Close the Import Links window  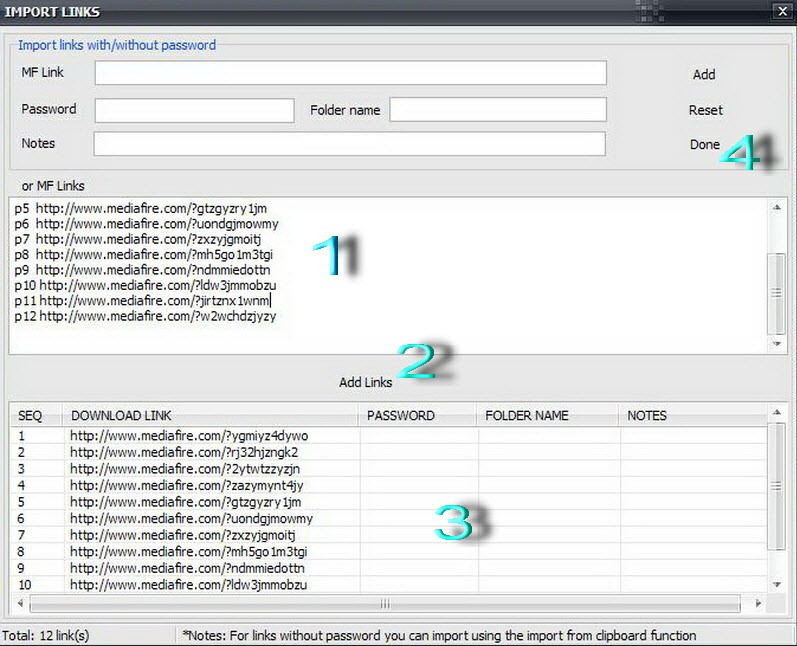click(783, 11)
